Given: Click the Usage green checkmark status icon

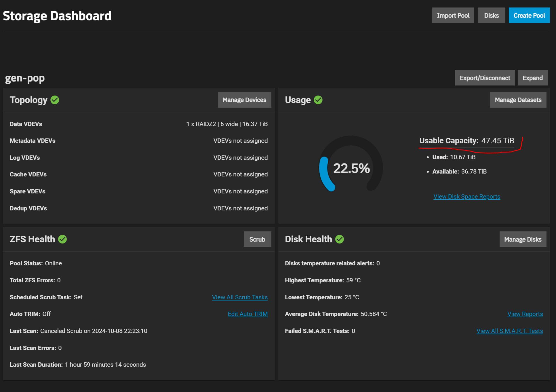Looking at the screenshot, I should [318, 100].
